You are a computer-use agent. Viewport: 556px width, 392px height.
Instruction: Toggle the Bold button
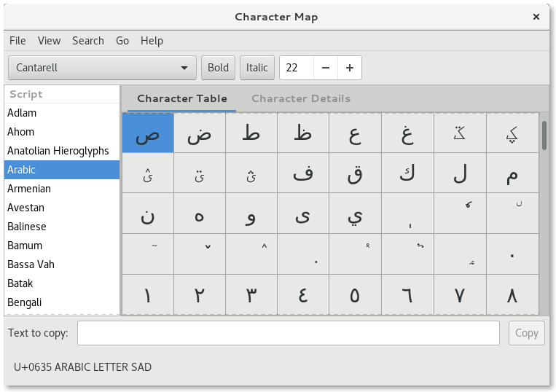(x=218, y=68)
